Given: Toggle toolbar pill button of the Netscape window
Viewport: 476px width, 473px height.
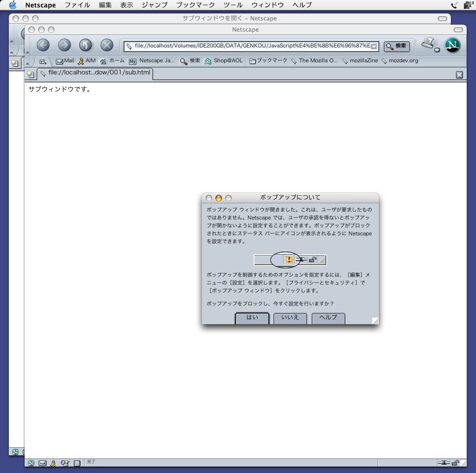Looking at the screenshot, I should point(458,29).
